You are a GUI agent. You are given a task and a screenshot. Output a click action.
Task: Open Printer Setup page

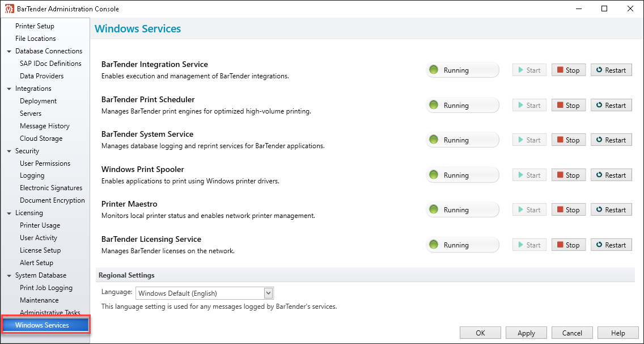click(x=35, y=26)
